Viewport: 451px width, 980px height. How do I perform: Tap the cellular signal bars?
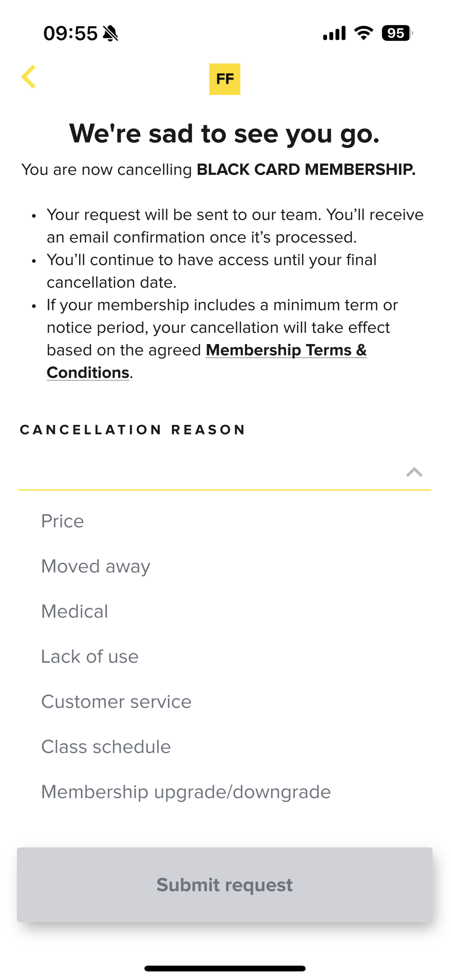334,33
